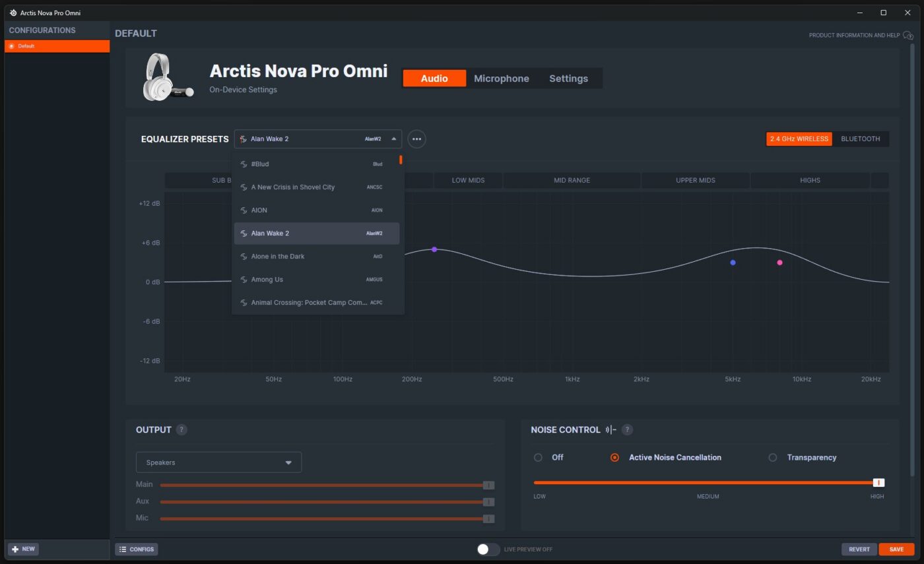
Task: Click the NEW configuration button
Action: 23,549
